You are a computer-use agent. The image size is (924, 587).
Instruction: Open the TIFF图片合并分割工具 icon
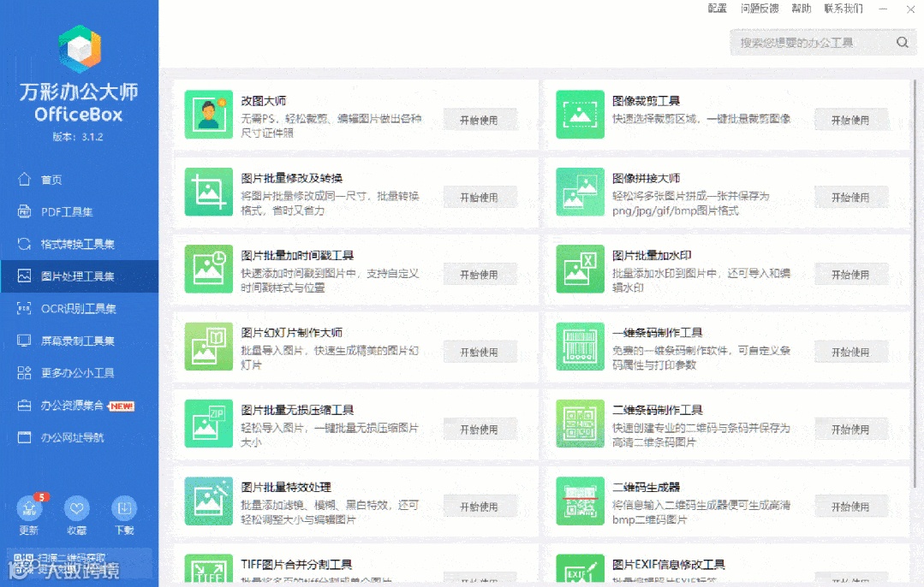point(209,569)
